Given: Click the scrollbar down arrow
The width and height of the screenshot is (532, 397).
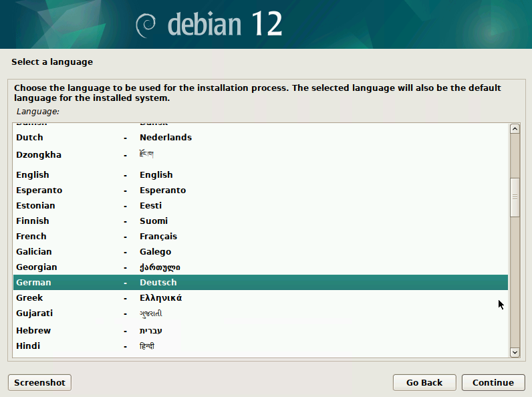Looking at the screenshot, I should point(515,352).
